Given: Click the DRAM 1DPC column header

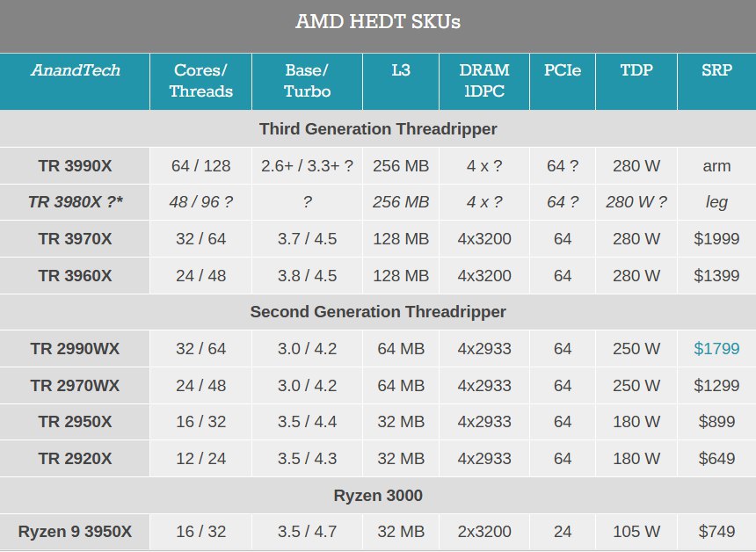Looking at the screenshot, I should (x=484, y=82).
